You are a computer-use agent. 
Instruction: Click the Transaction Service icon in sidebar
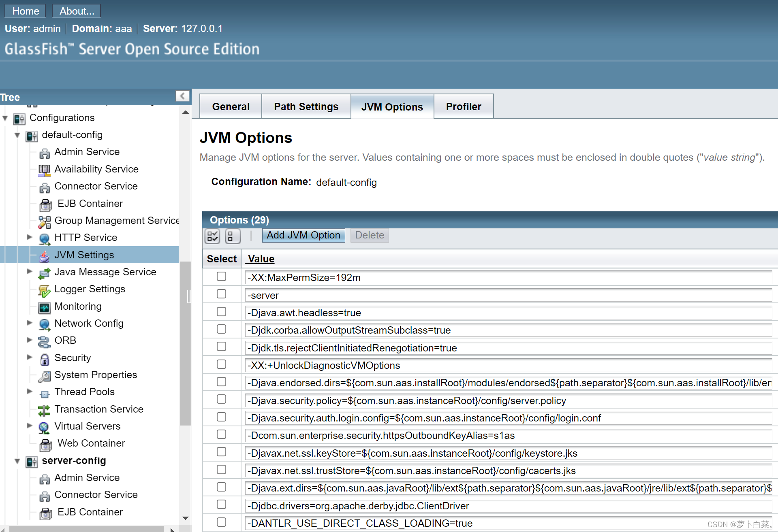click(45, 409)
